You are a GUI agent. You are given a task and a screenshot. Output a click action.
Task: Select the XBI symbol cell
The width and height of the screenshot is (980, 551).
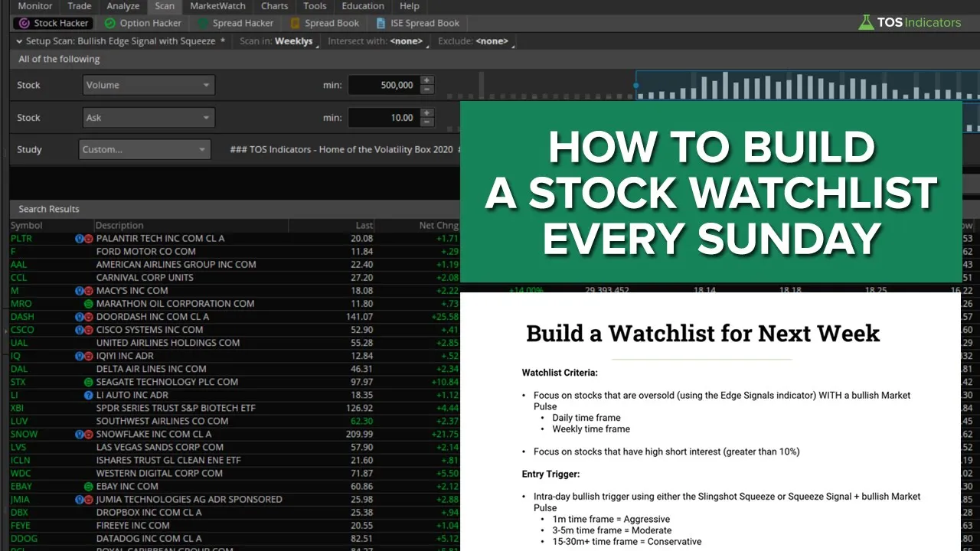(18, 408)
